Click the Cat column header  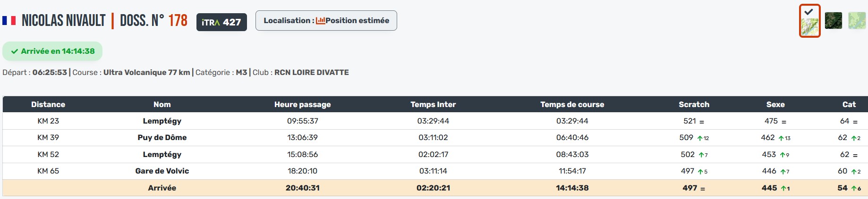point(849,105)
